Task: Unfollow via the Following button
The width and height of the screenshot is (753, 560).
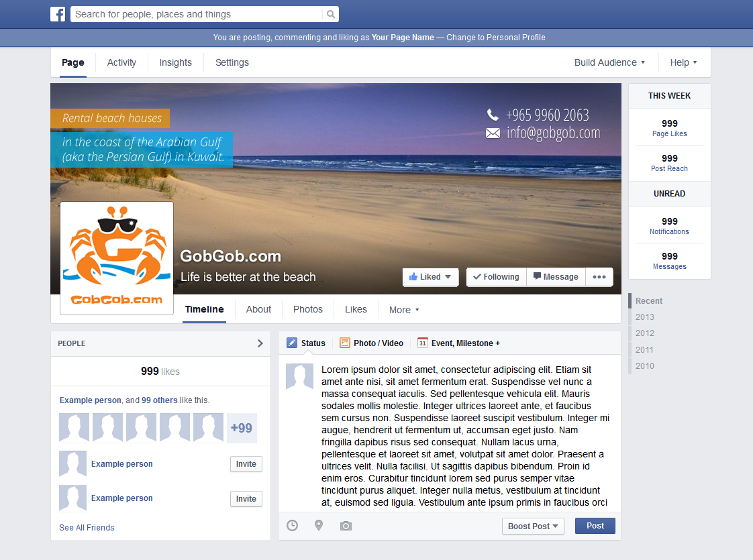Action: [x=496, y=276]
